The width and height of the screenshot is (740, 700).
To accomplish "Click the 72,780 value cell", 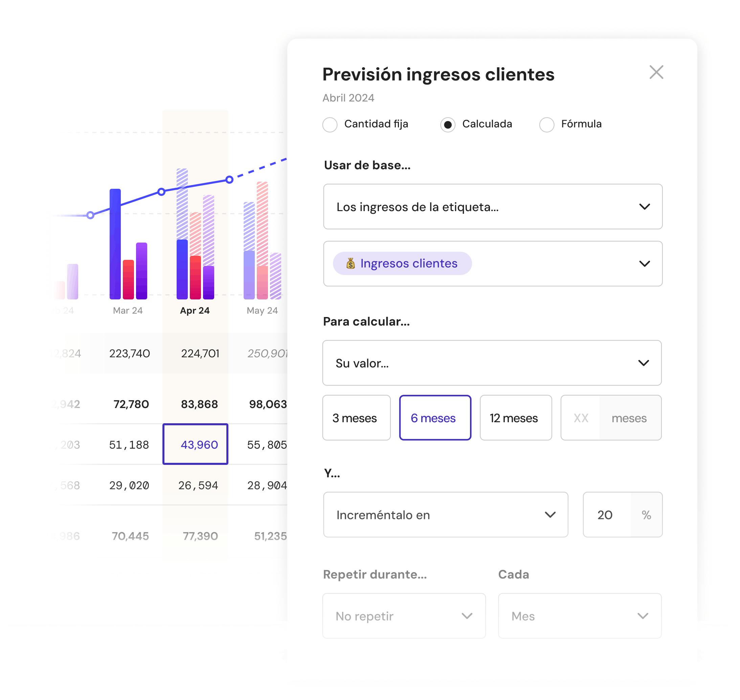I will (x=131, y=404).
